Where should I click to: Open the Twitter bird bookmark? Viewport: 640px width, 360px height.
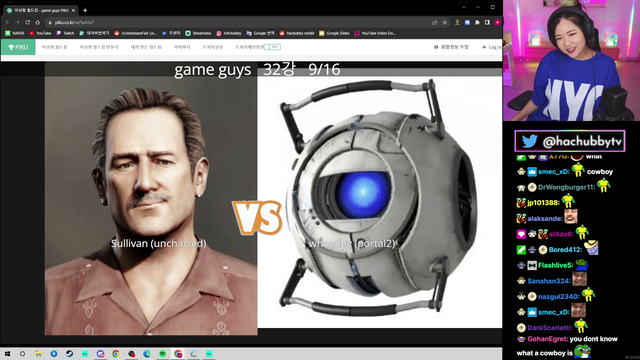point(171,33)
